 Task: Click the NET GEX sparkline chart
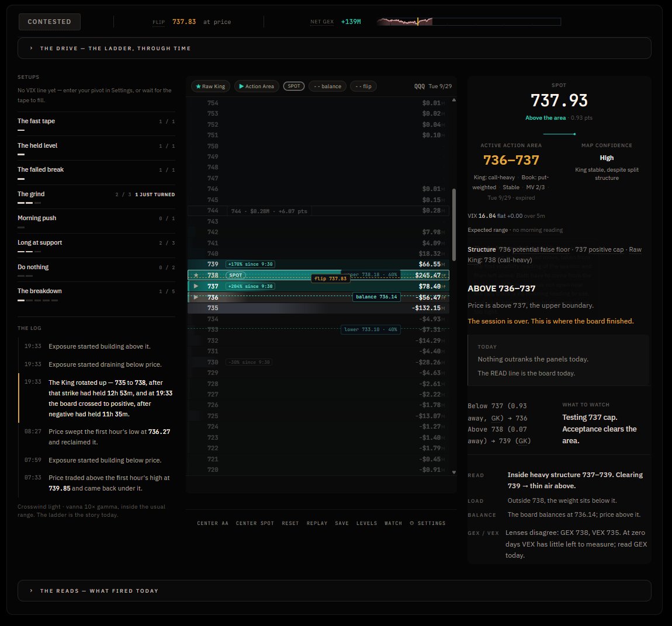click(x=469, y=22)
